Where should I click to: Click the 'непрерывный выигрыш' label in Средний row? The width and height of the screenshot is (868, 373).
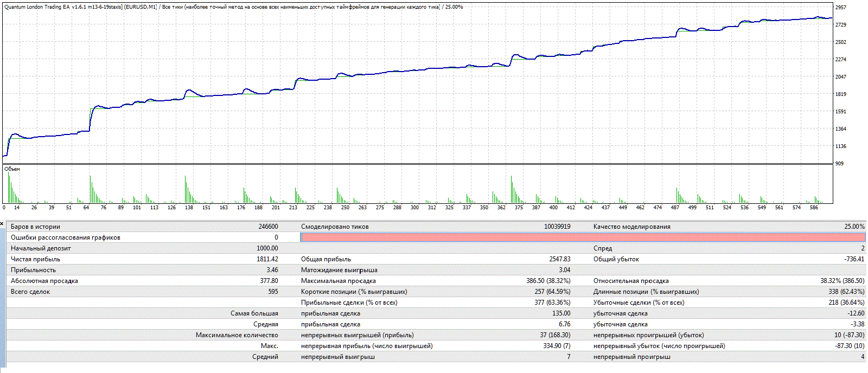point(338,357)
